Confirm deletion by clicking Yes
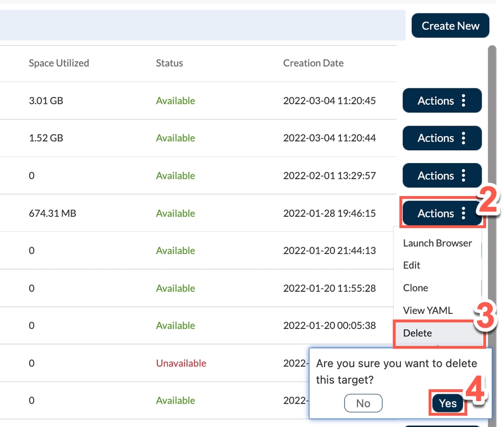 click(447, 403)
